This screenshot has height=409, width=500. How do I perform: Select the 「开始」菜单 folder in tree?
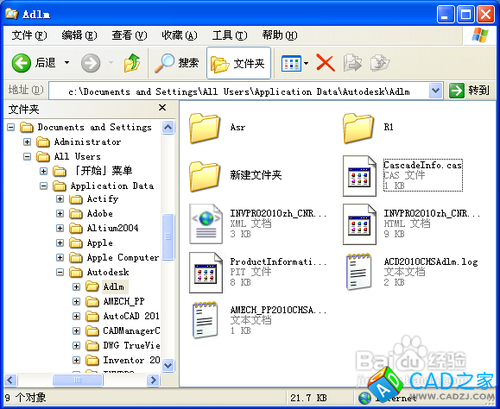[x=93, y=171]
